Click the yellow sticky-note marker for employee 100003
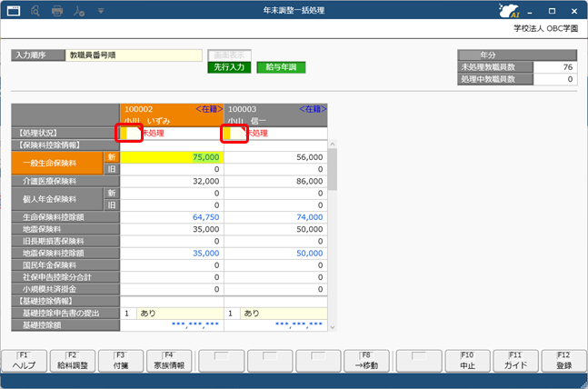Viewport: 588px width, 389px height. click(231, 133)
